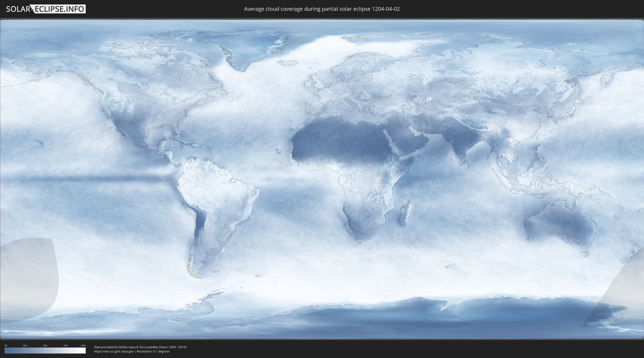Click the NASAs Aqua & Terra data credit text

[x=140, y=347]
